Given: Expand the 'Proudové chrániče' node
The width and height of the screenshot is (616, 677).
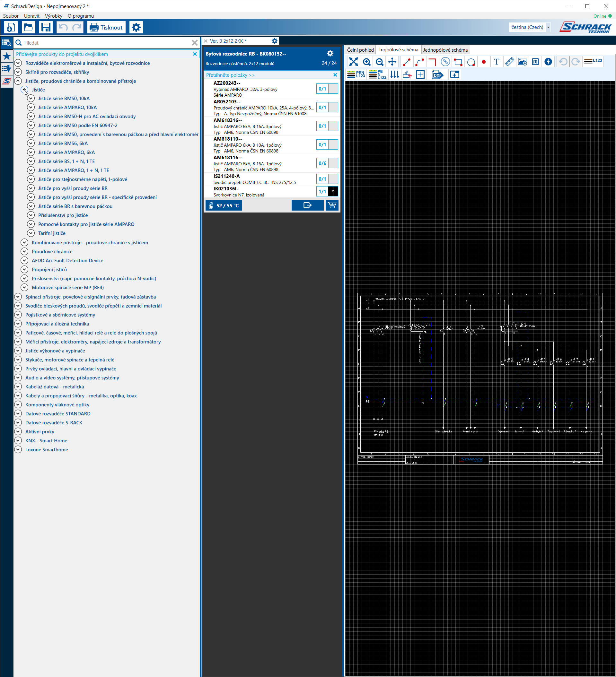Looking at the screenshot, I should coord(24,252).
